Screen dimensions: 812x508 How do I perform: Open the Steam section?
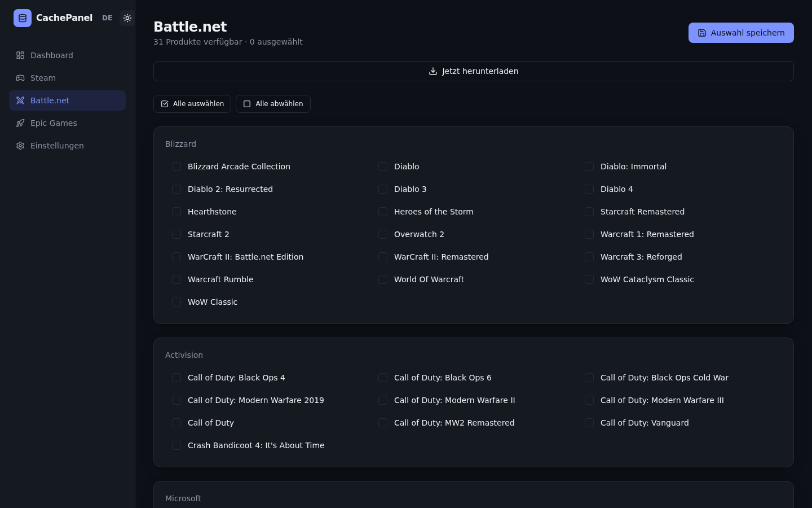click(67, 78)
